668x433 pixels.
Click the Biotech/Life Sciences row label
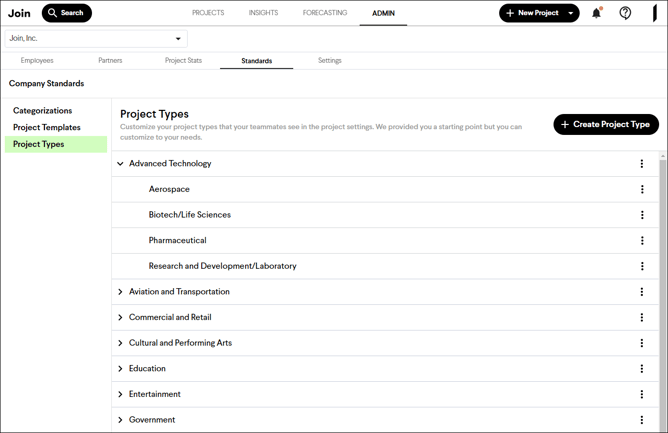pyautogui.click(x=190, y=215)
